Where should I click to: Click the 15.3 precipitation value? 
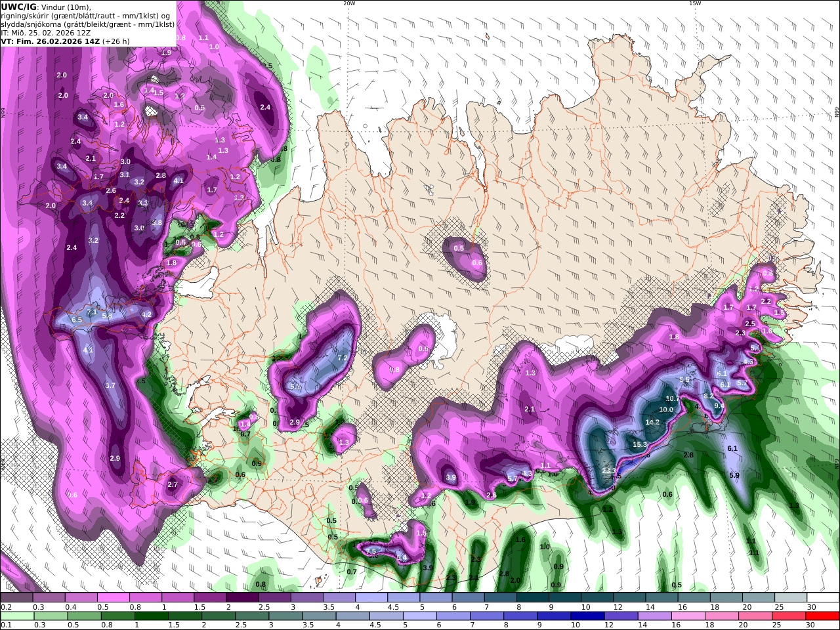pos(640,444)
